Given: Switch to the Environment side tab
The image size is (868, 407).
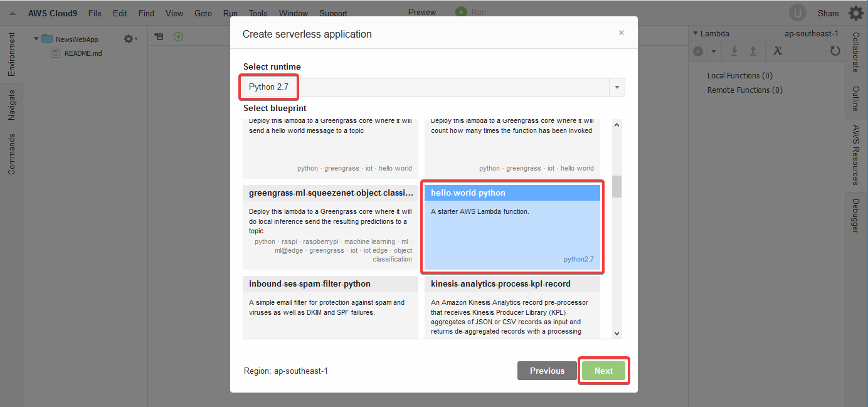Looking at the screenshot, I should point(11,55).
